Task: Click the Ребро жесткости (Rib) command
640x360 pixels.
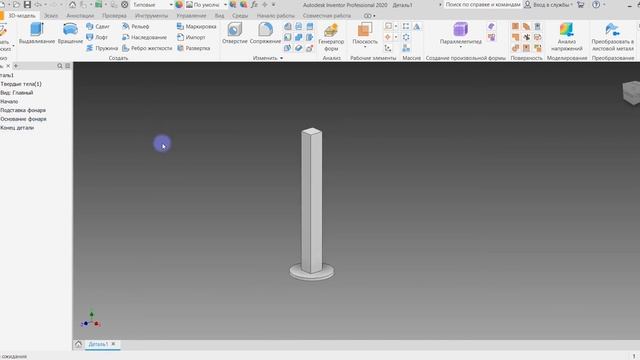Action: click(147, 48)
